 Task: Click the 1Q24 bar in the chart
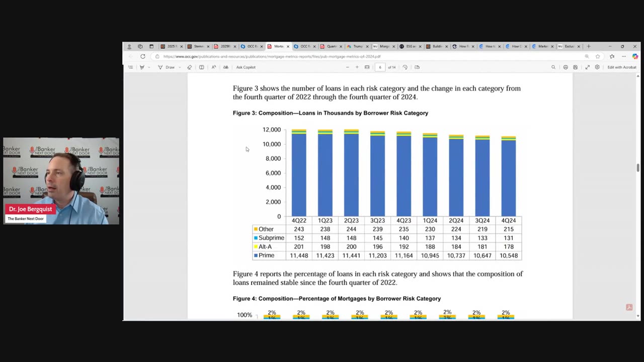[x=430, y=175]
